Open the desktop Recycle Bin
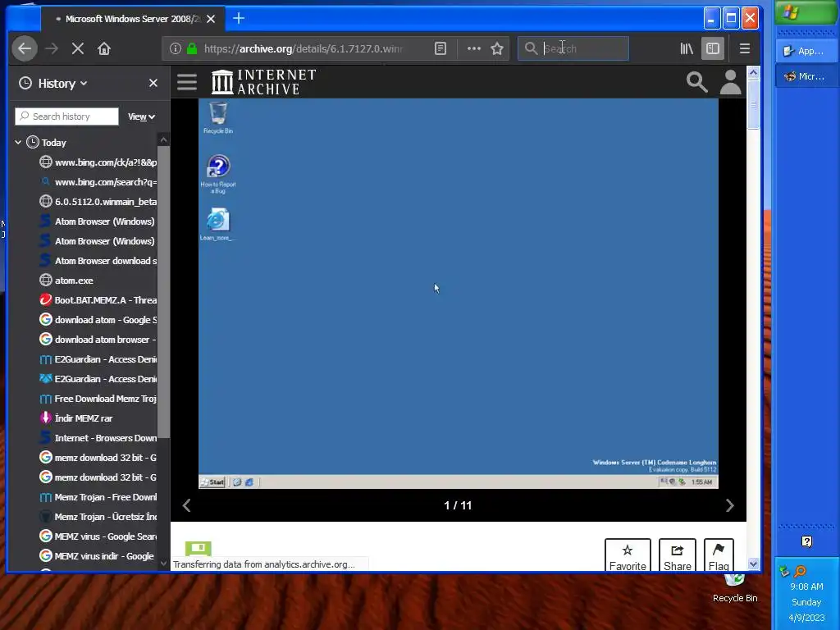The width and height of the screenshot is (840, 630). [x=734, y=587]
